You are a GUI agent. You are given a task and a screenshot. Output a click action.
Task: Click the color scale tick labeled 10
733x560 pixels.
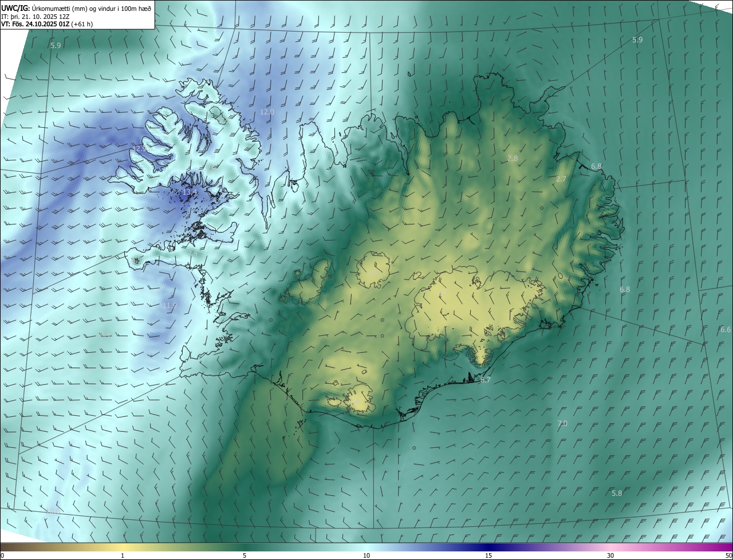tap(366, 555)
